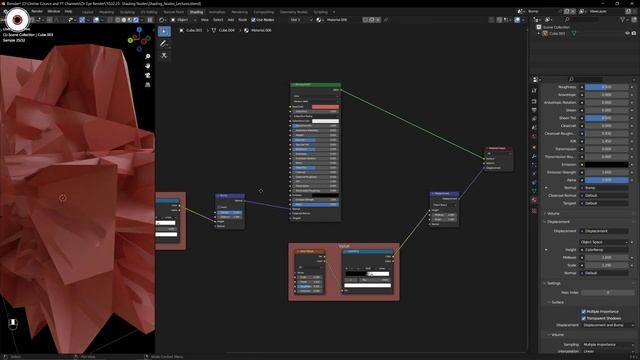This screenshot has width=640, height=360.
Task: Click the Scene Collection icon in outliner
Action: [x=539, y=27]
